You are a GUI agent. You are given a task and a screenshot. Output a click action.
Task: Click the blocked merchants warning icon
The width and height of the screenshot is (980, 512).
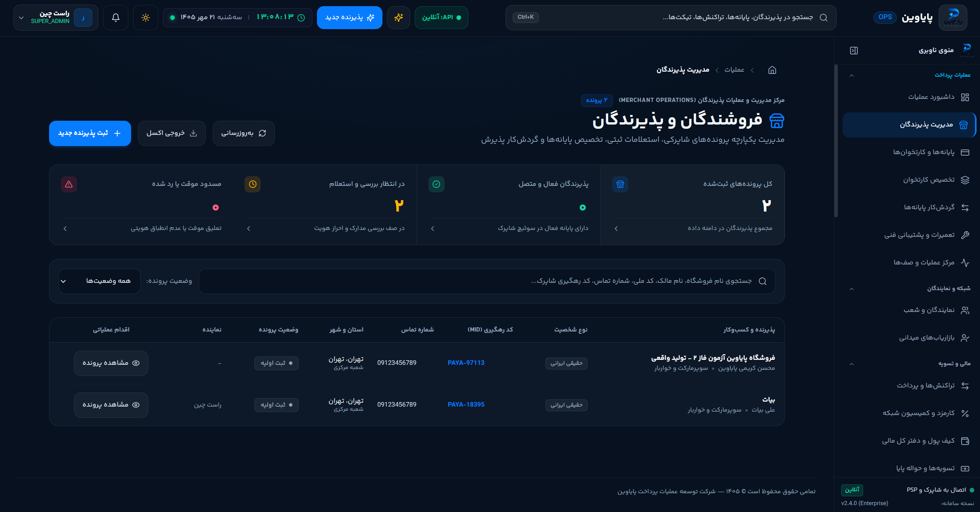click(69, 184)
